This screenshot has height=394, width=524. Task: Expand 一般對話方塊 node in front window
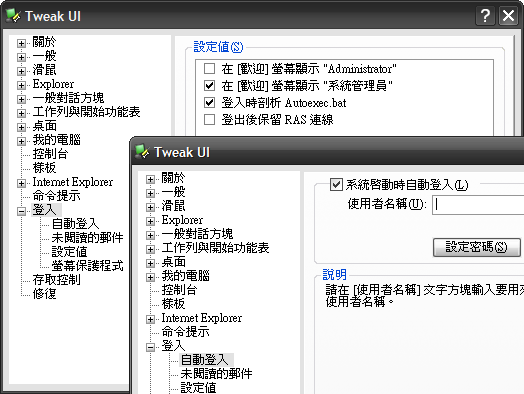coord(150,236)
